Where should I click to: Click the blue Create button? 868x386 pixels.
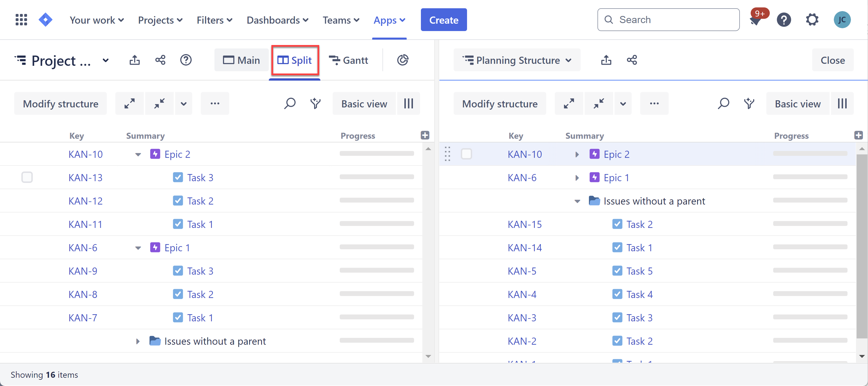click(443, 20)
